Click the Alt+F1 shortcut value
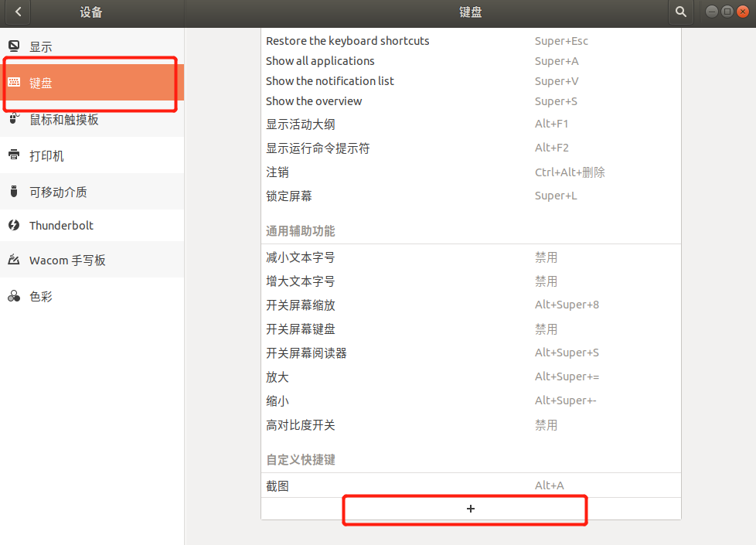Viewport: 756px width, 545px height. tap(552, 124)
